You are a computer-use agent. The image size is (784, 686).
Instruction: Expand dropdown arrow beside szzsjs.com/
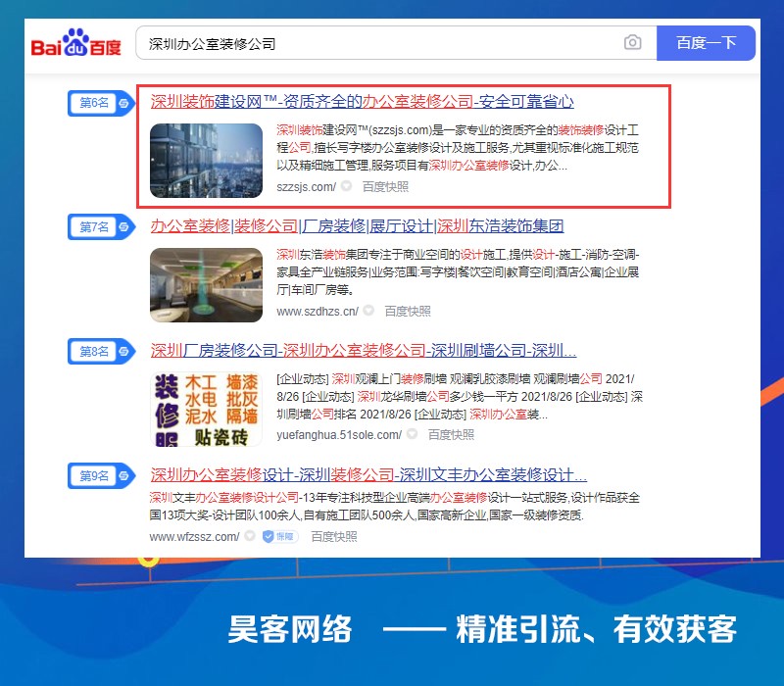click(346, 186)
